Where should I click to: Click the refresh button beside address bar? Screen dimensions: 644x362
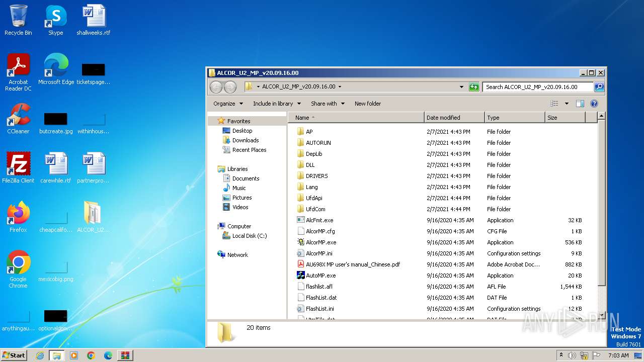pos(474,87)
